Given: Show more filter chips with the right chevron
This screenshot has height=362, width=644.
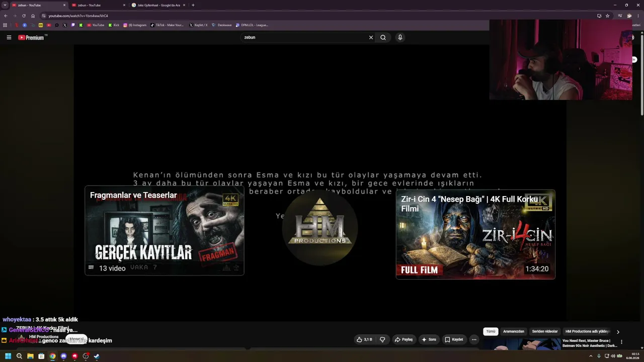Looking at the screenshot, I should [618, 332].
